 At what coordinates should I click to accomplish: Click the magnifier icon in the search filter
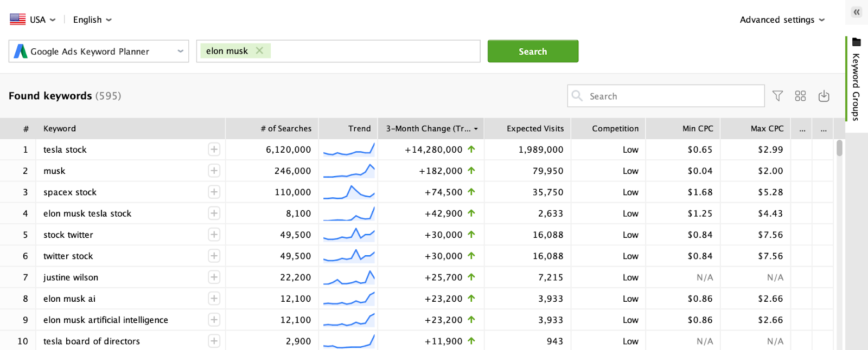point(577,95)
